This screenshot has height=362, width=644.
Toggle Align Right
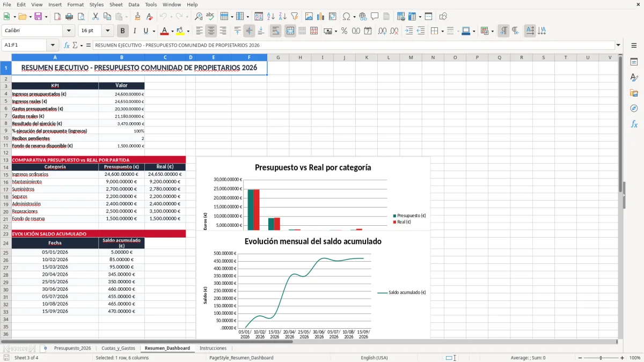(x=223, y=31)
